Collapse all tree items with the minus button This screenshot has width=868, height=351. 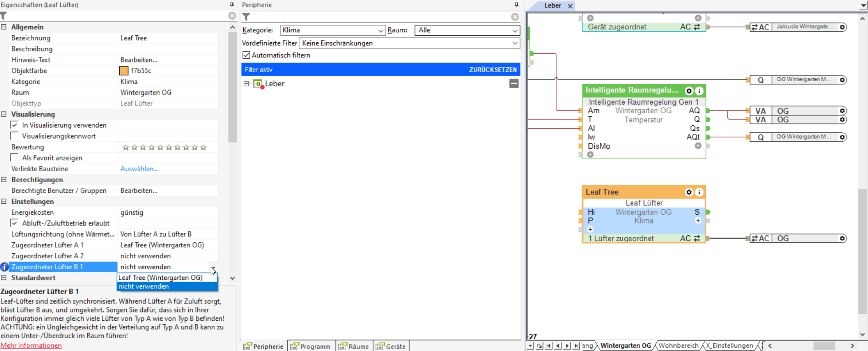click(514, 84)
